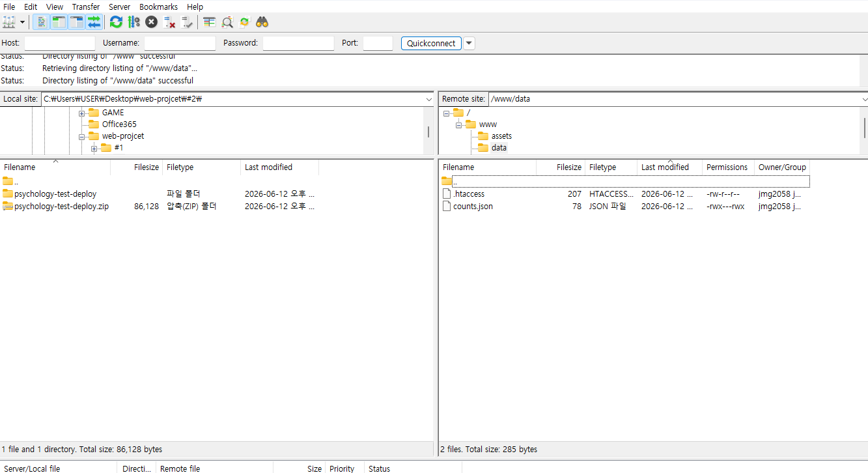Viewport: 868px width, 473px height.
Task: Sort local files by Filetype column
Action: 202,167
